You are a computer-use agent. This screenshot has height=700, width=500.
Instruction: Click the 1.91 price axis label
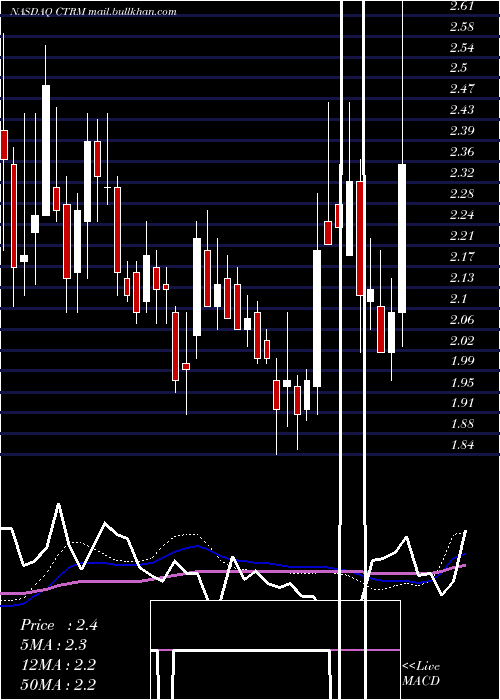(x=461, y=403)
